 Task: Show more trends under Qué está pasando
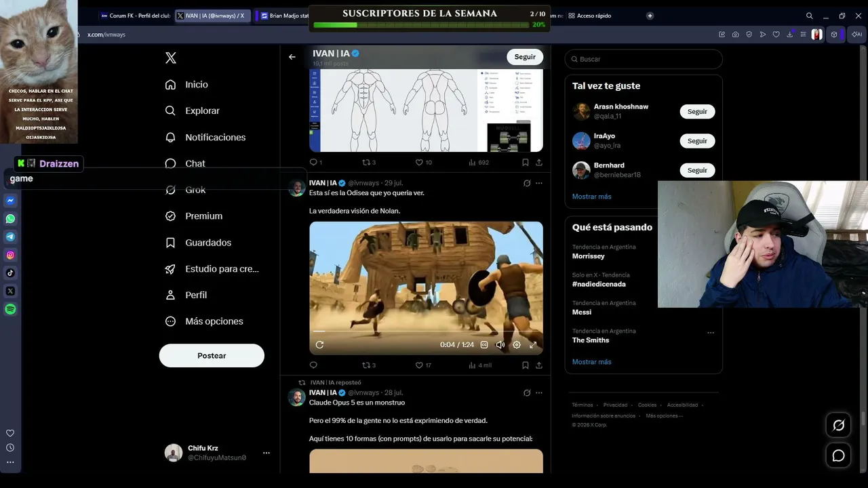[x=592, y=362]
